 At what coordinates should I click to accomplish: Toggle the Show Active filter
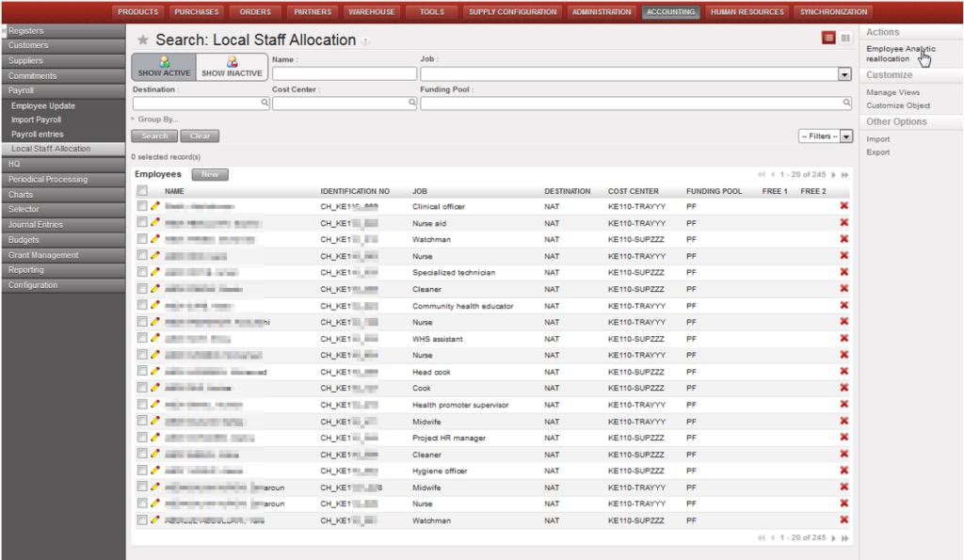164,67
